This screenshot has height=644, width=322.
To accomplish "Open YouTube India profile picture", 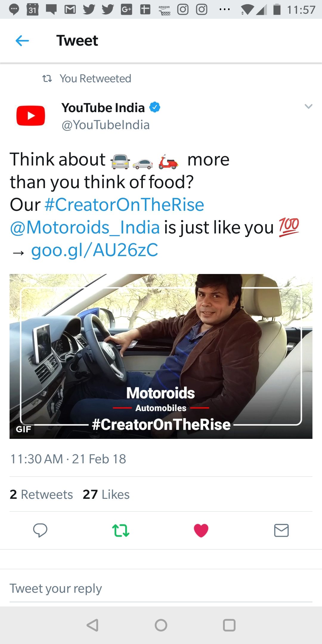I will (x=31, y=116).
